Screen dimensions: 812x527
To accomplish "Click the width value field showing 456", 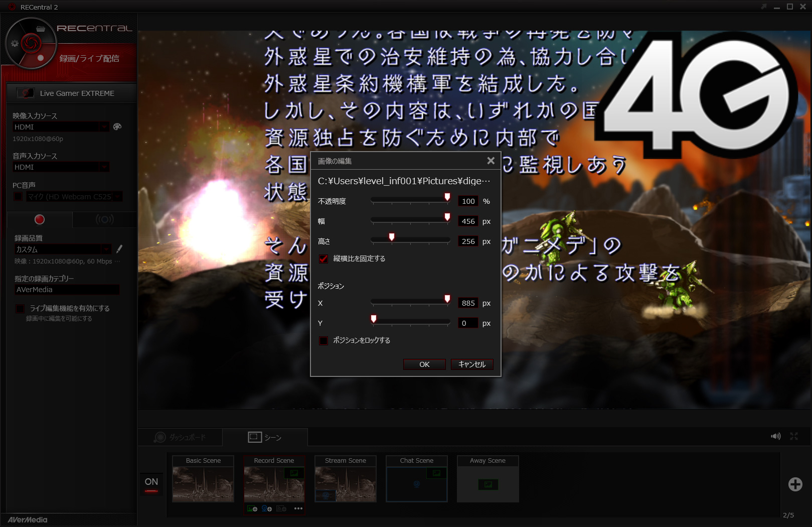I will tap(468, 221).
